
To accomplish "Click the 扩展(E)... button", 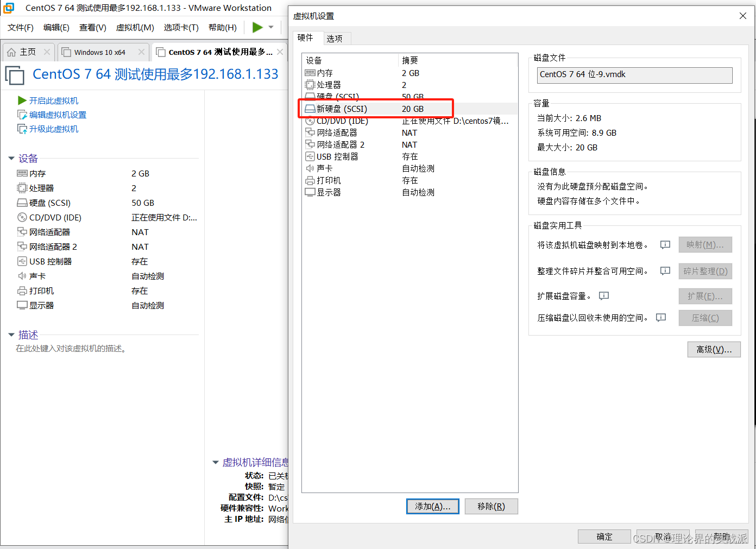I will [x=705, y=296].
